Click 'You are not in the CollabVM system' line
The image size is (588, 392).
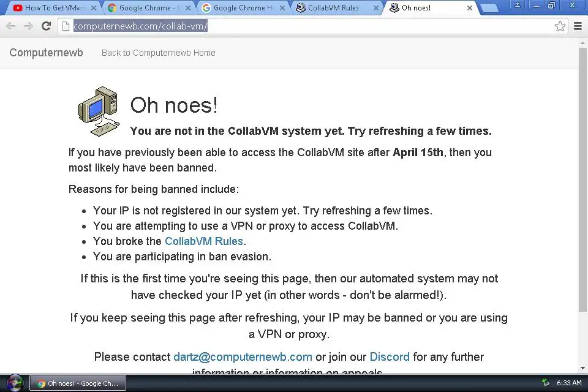[x=311, y=131]
